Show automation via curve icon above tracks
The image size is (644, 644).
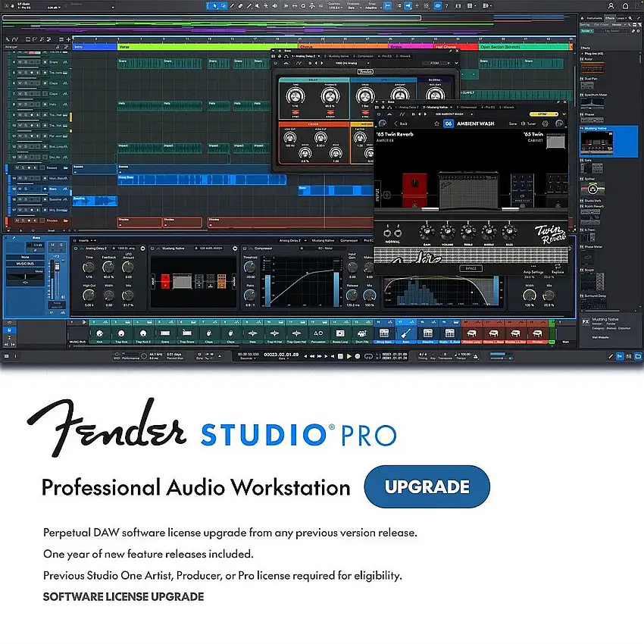point(15,39)
